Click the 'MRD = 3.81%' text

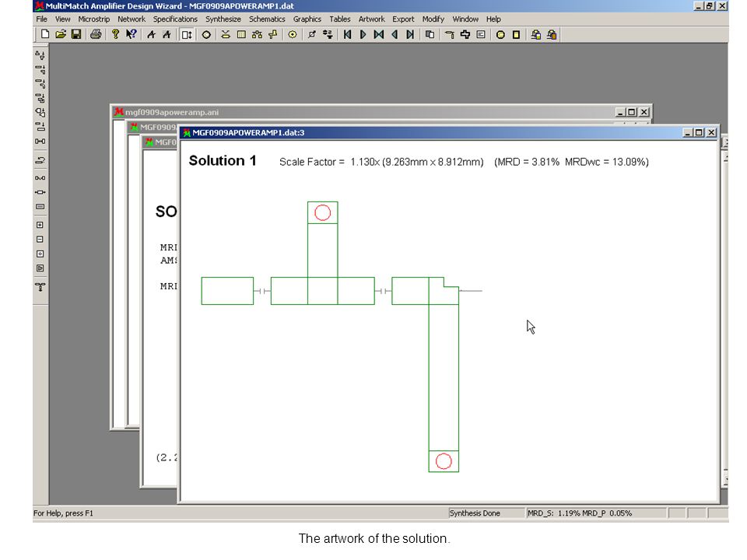point(528,162)
